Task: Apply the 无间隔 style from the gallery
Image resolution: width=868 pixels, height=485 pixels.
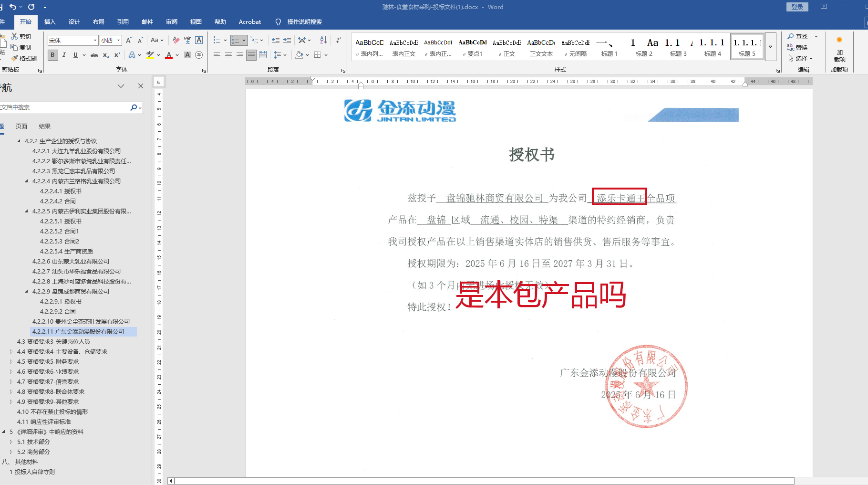Action: (575, 47)
